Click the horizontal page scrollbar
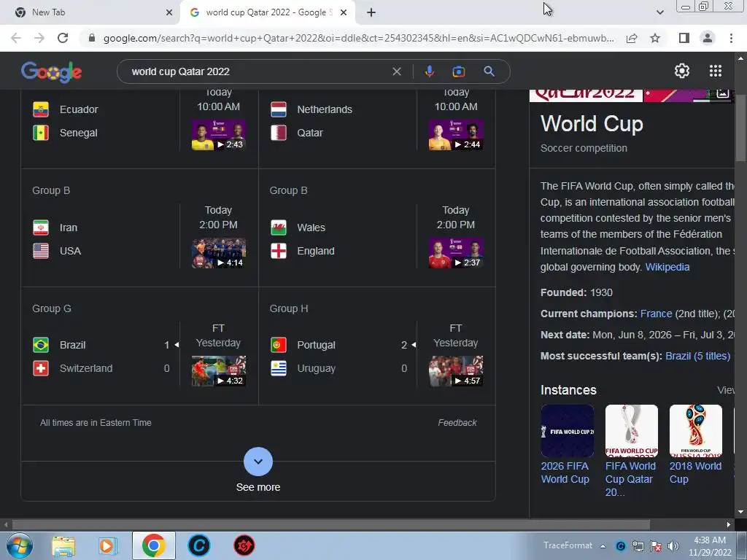The height and width of the screenshot is (560, 747). (330, 525)
